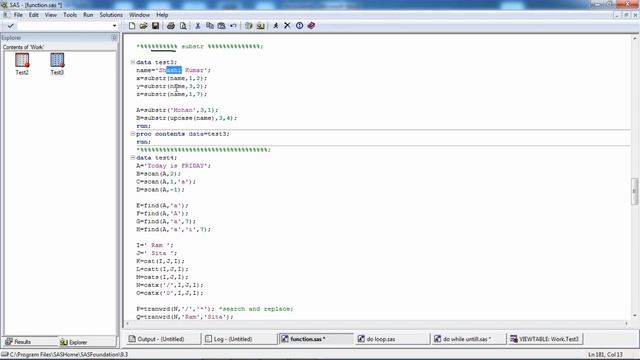Undo the last edit
The image size is (640, 360).
click(233, 26)
